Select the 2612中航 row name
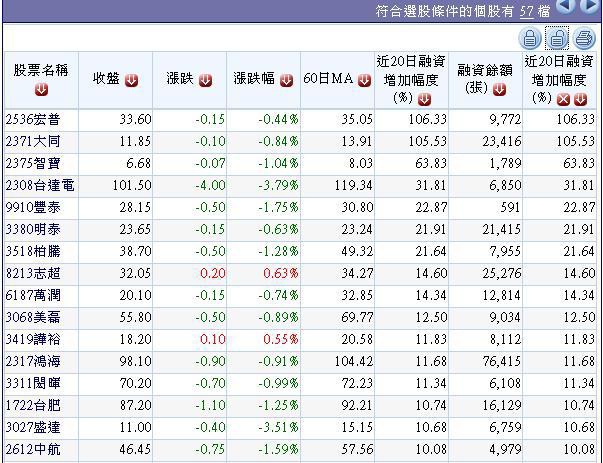The image size is (603, 463). (33, 449)
